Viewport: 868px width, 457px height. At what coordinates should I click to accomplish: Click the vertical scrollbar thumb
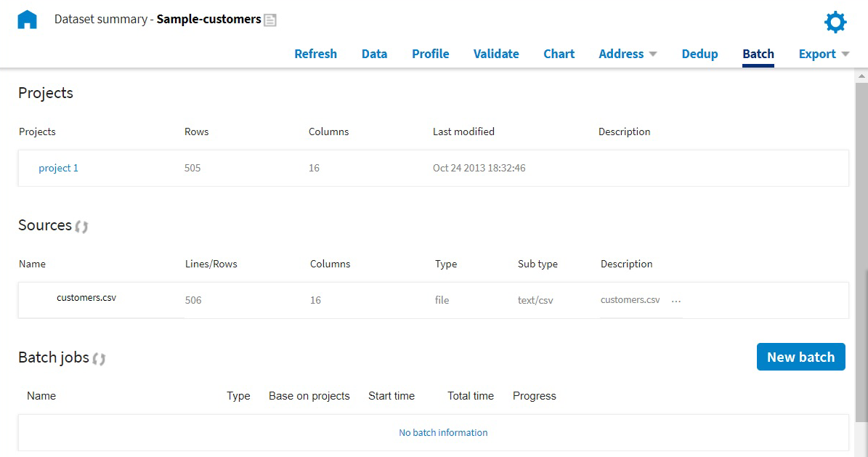coord(861,247)
